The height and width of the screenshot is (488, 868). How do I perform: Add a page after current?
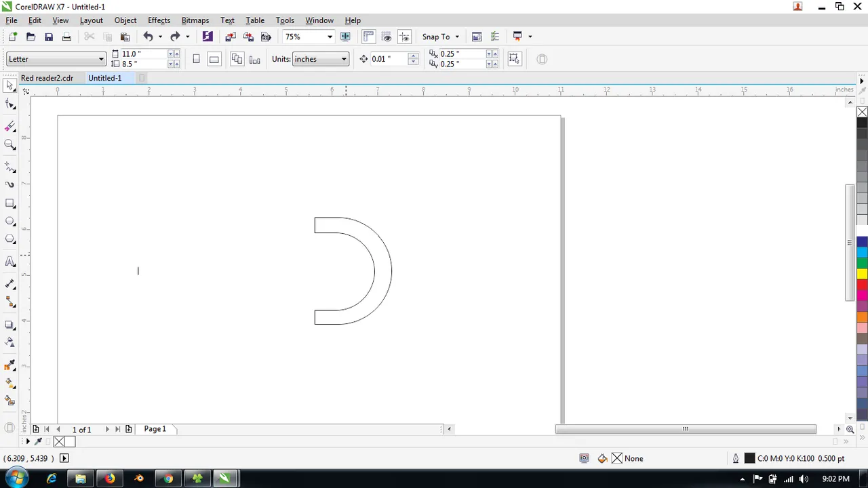[x=128, y=429]
